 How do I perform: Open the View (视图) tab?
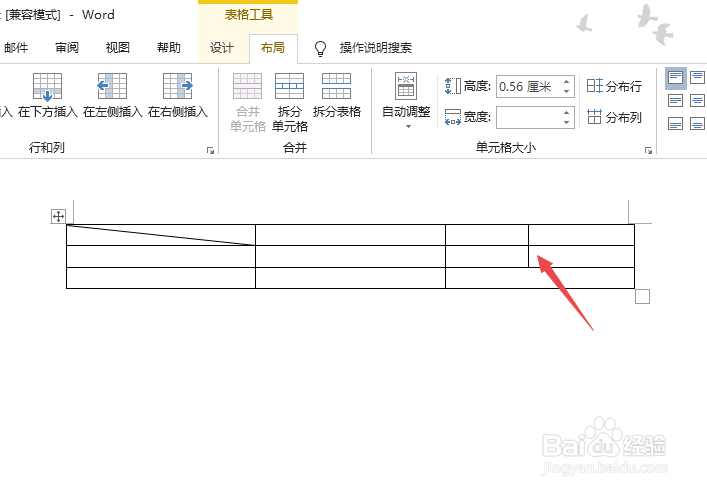118,48
